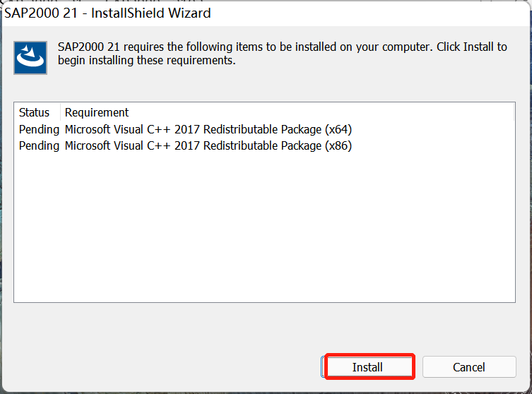This screenshot has height=394, width=532.
Task: Click the "(x64)" label in the first row
Action: pos(338,129)
